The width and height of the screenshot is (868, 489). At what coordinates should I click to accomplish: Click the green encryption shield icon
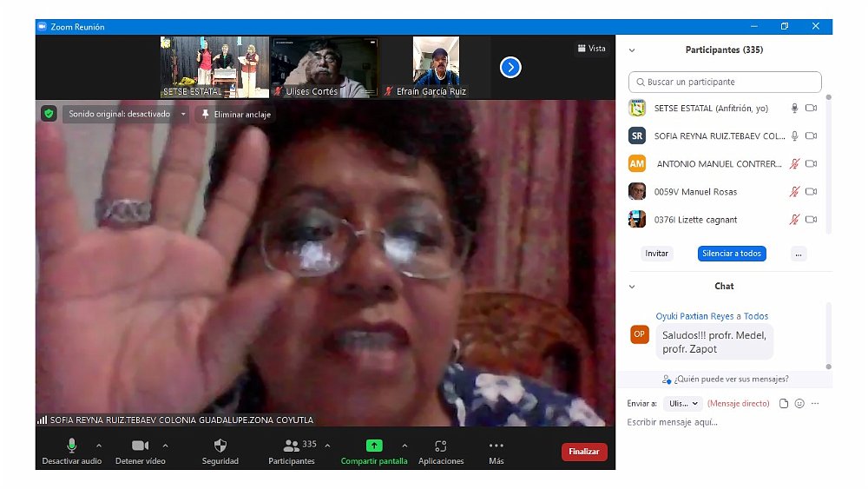[49, 114]
